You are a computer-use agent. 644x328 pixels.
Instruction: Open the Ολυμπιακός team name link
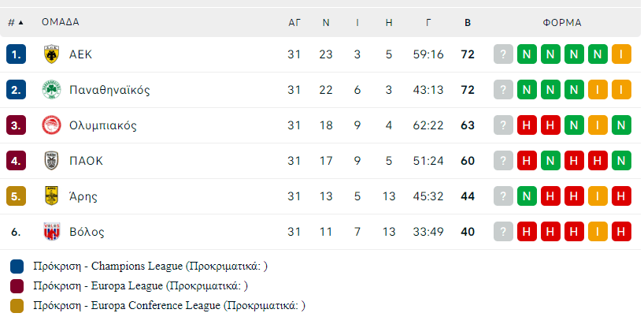click(103, 125)
